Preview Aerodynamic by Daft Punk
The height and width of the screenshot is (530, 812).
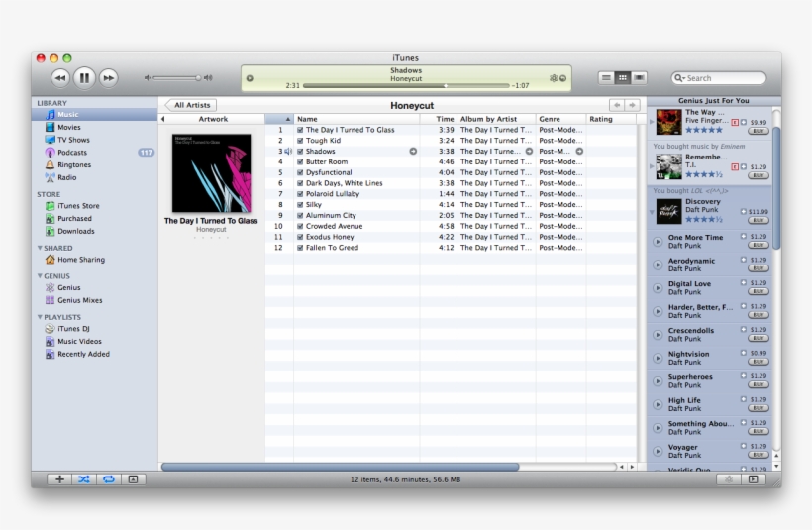click(658, 265)
